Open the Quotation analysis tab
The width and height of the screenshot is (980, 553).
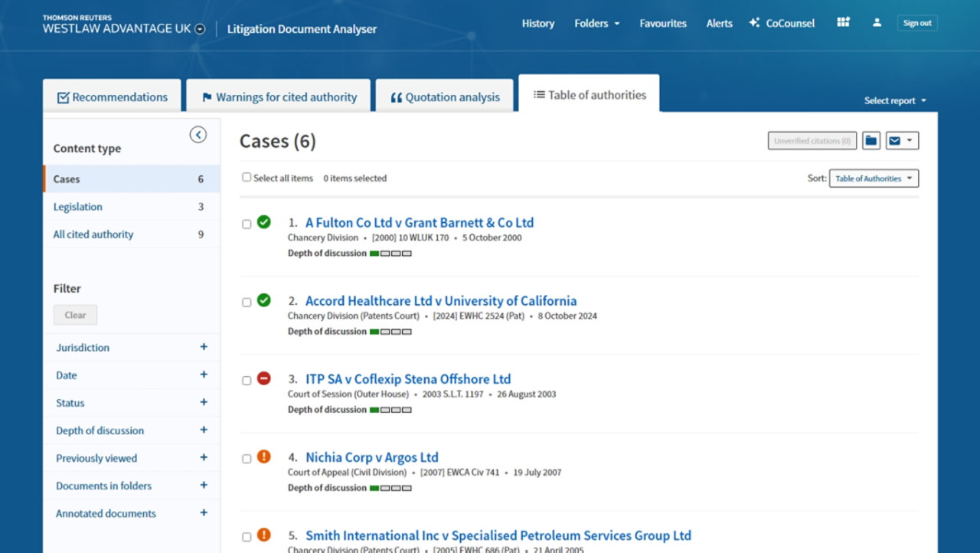445,97
